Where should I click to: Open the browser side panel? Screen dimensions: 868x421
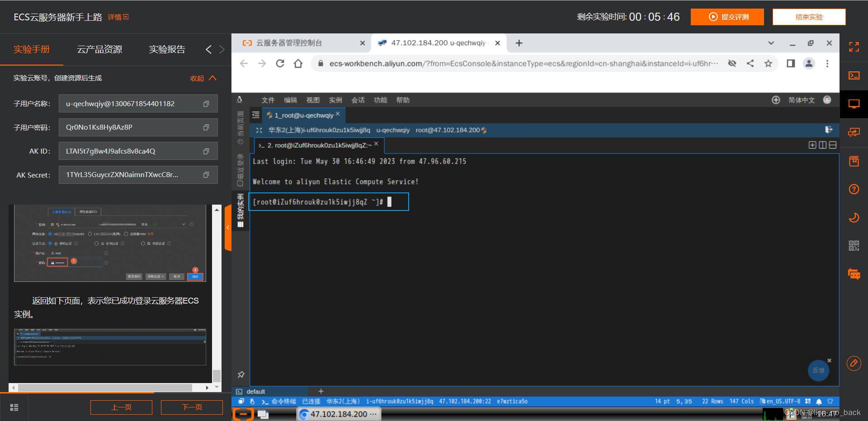791,64
